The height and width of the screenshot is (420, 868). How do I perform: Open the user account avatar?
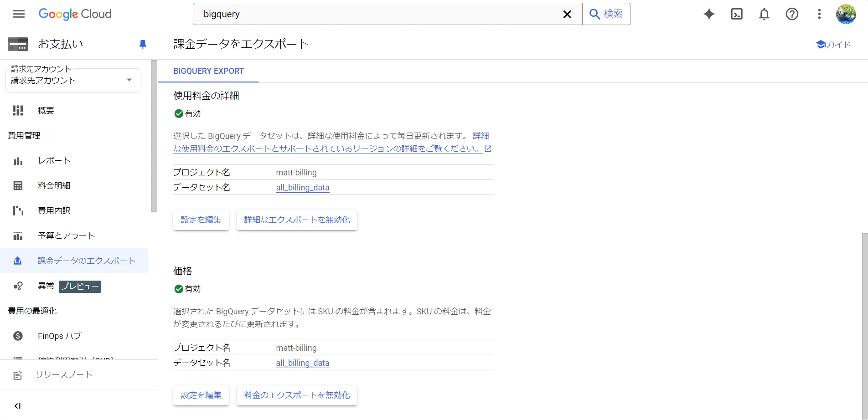[x=846, y=14]
